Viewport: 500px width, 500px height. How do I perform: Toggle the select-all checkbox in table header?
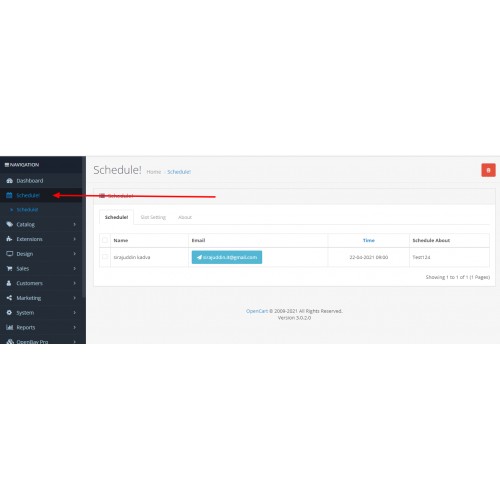(105, 240)
